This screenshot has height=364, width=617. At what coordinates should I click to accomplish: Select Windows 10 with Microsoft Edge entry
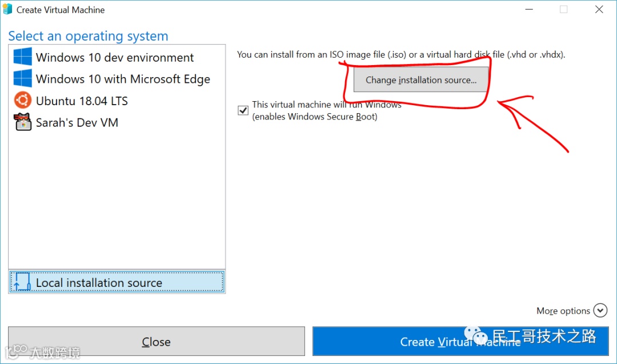[117, 79]
